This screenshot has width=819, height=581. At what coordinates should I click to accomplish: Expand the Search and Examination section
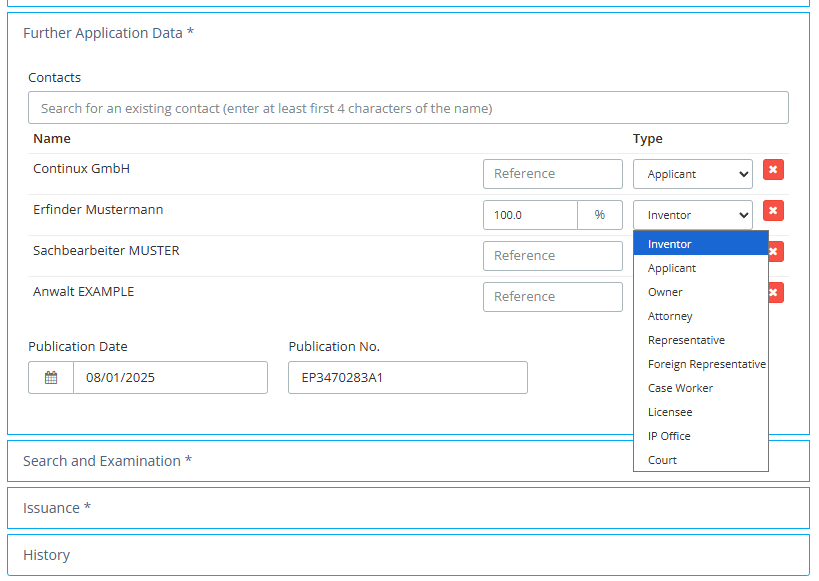(408, 461)
